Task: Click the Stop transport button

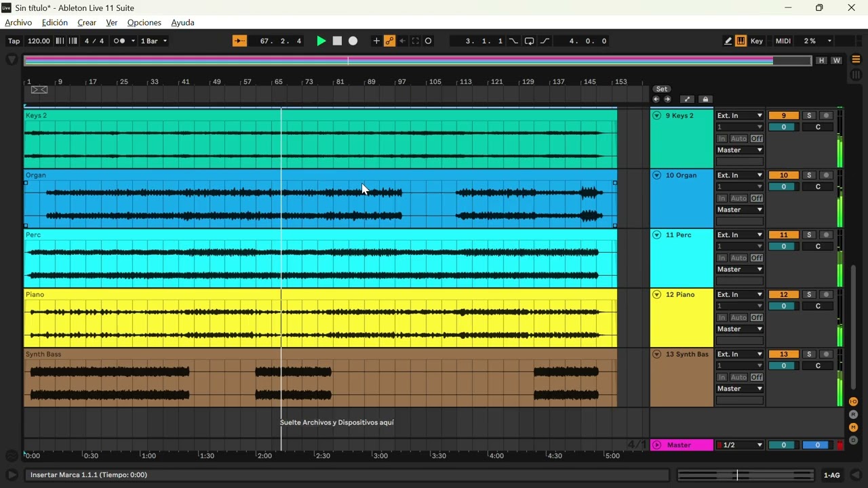Action: [x=337, y=41]
